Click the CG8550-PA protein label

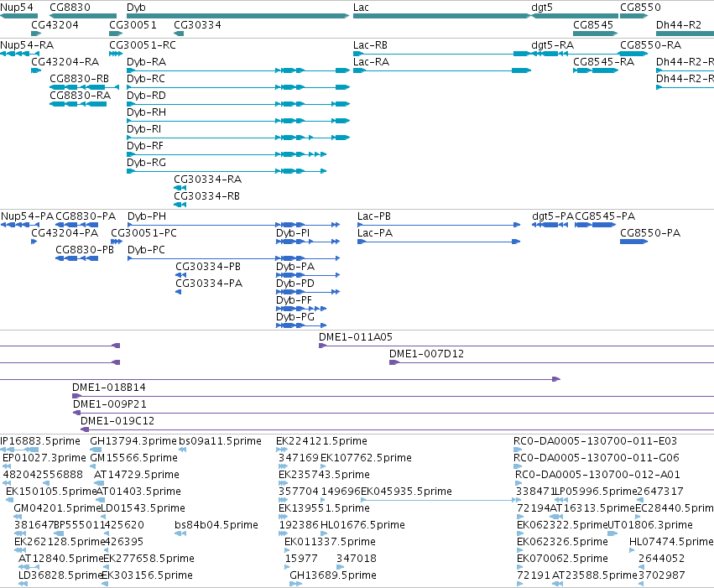click(x=650, y=233)
